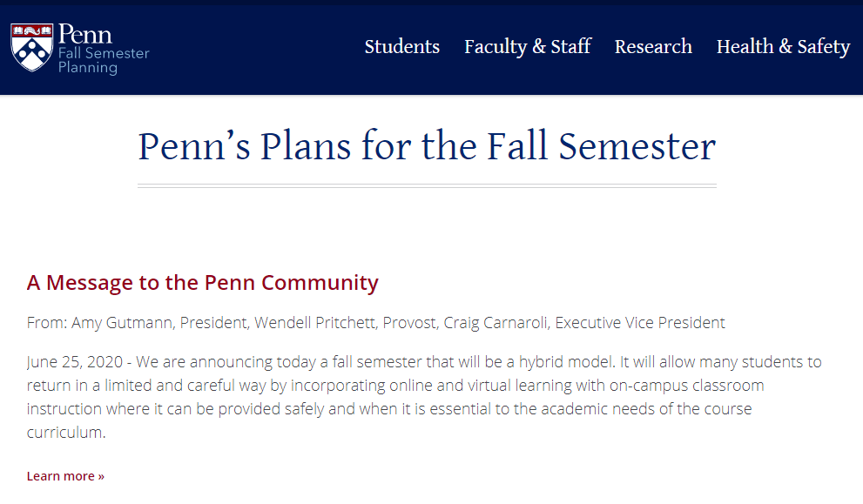Viewport: 863px width, 504px height.
Task: Click the word curriculum ending the paragraph
Action: (65, 432)
